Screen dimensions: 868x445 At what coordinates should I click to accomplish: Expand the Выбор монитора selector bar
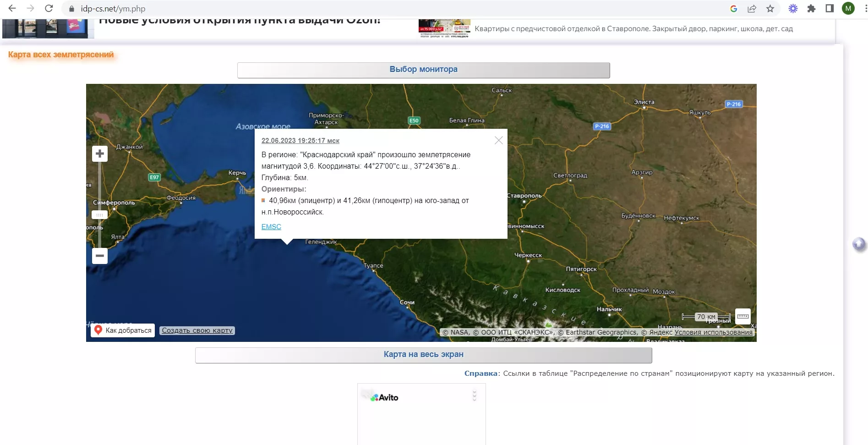(423, 70)
